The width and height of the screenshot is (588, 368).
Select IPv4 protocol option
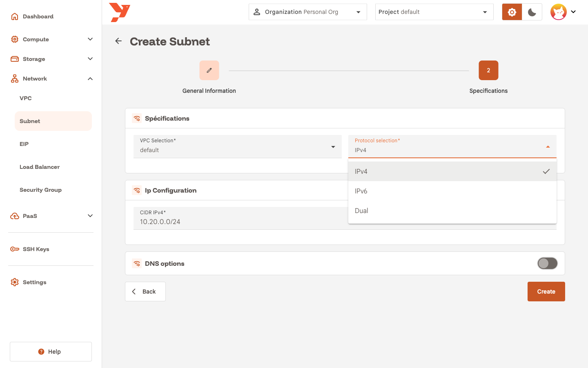452,171
